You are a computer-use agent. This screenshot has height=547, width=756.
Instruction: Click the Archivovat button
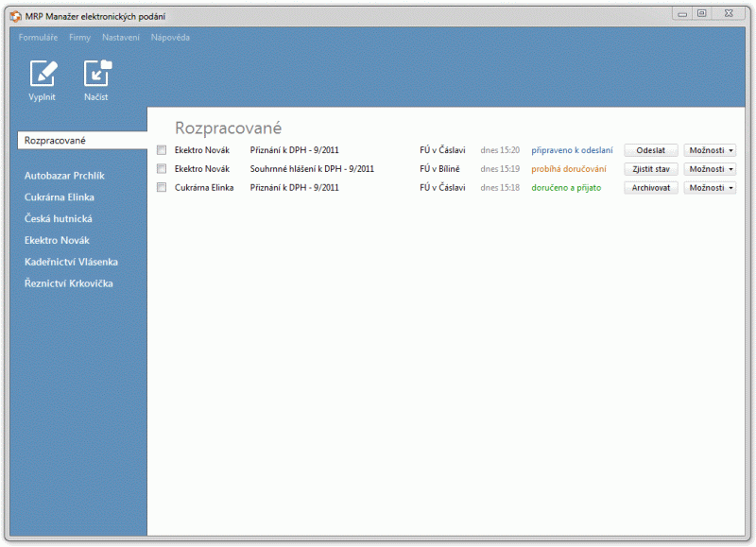[x=651, y=188]
